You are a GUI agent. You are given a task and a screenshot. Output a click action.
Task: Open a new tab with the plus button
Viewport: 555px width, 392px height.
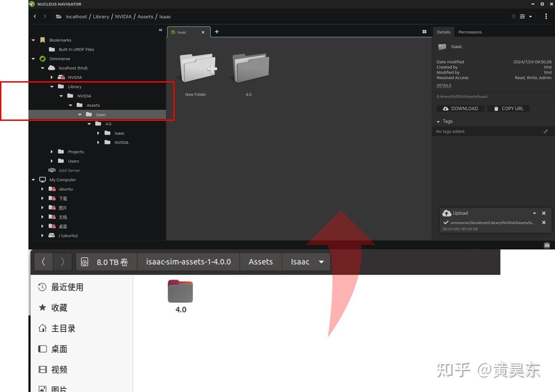pos(217,32)
